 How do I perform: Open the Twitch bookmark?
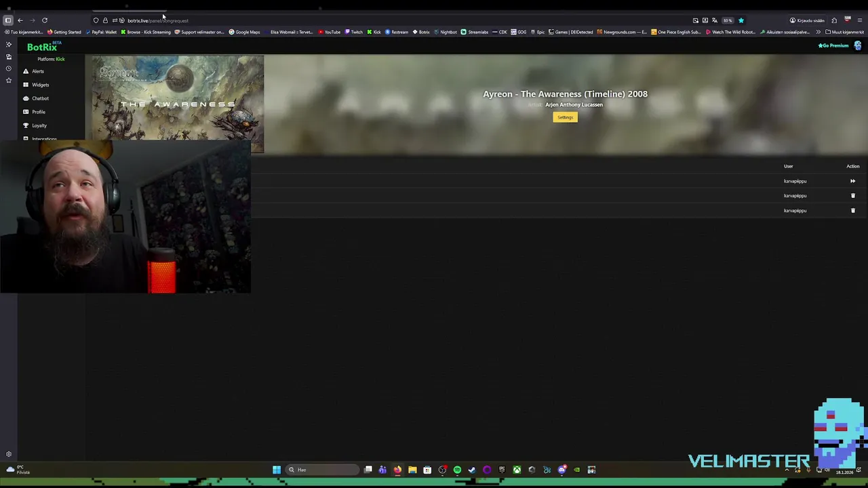(354, 32)
